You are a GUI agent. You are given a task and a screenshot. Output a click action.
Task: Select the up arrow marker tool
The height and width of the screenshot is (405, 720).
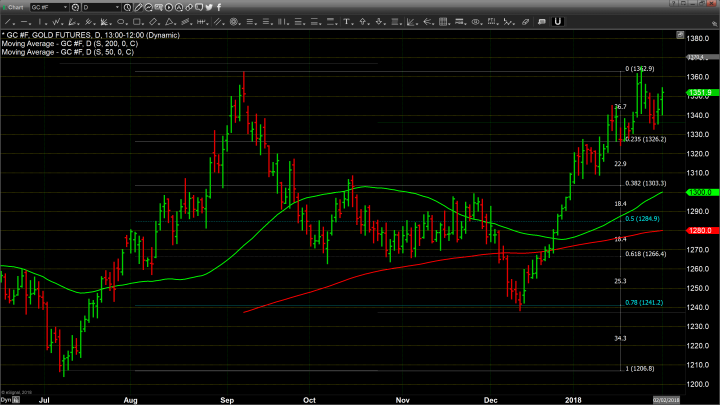tap(363, 22)
